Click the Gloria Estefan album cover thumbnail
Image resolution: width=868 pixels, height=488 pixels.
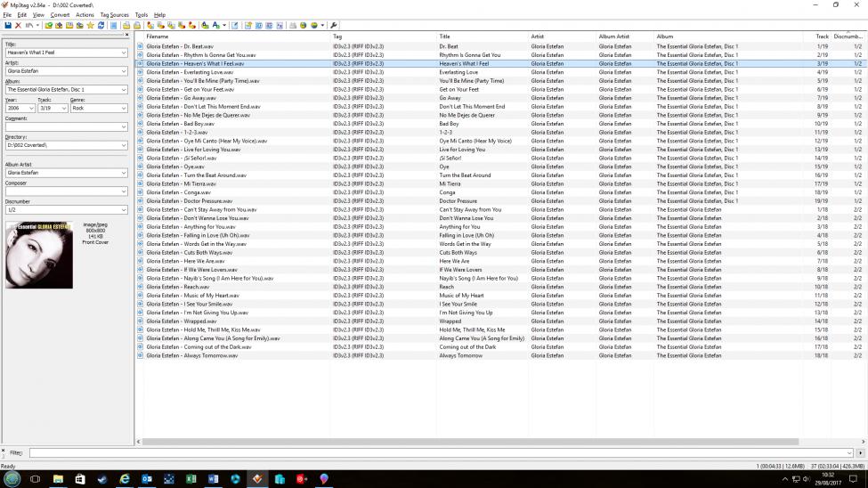(x=39, y=256)
